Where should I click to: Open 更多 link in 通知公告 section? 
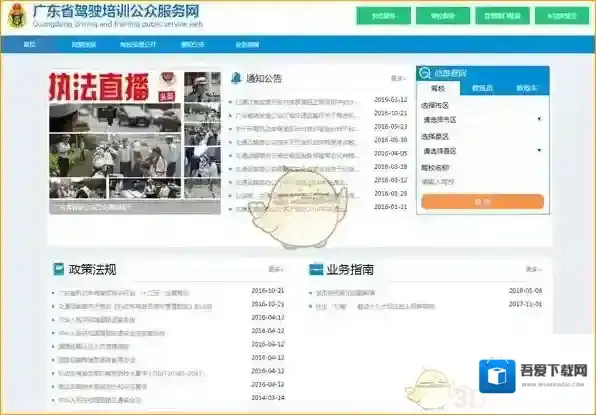click(x=398, y=78)
